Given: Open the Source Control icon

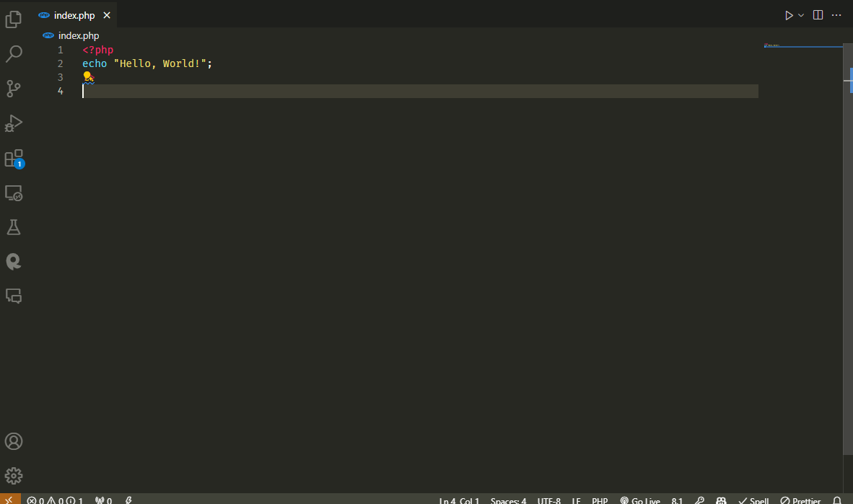Looking at the screenshot, I should pos(13,88).
